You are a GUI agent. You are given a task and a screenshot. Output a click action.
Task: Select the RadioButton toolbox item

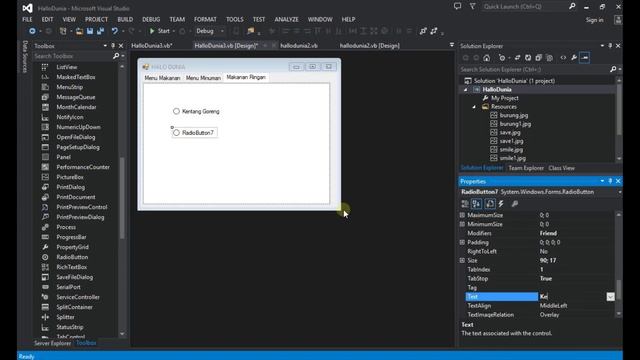tap(72, 257)
